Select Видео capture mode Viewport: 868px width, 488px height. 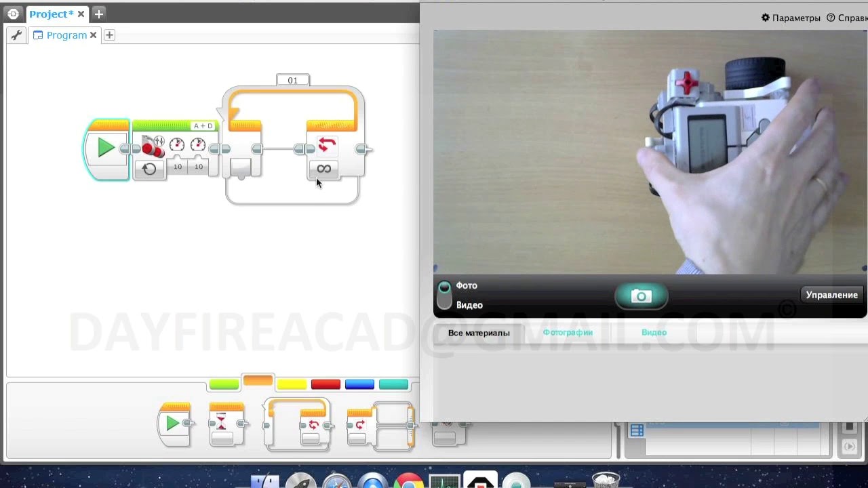coord(469,305)
